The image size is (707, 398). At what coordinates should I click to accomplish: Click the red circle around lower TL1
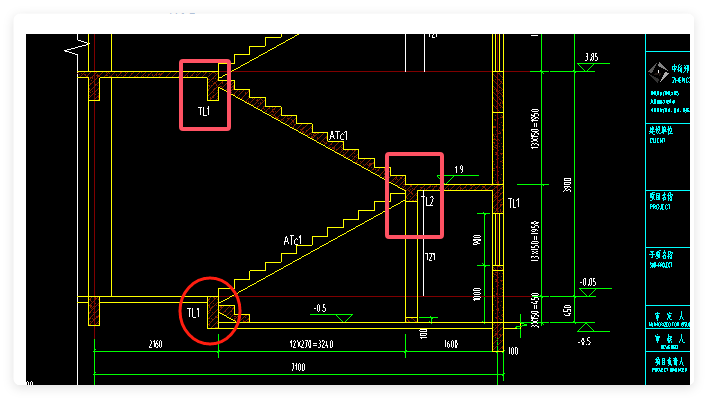coord(210,311)
